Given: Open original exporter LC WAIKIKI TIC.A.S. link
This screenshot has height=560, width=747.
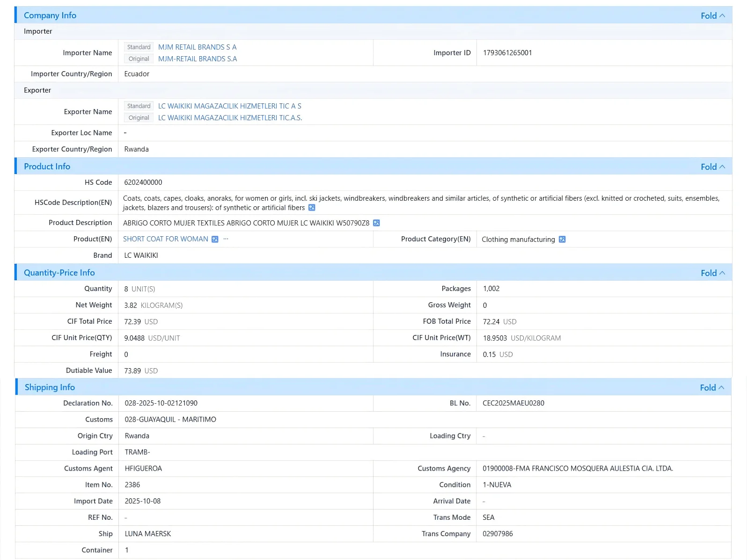Looking at the screenshot, I should [230, 118].
